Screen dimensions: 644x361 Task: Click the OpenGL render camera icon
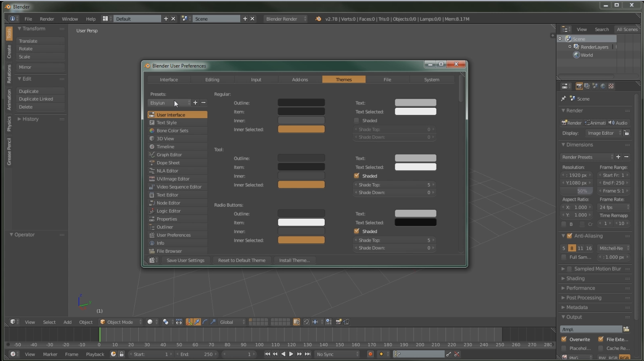339,322
